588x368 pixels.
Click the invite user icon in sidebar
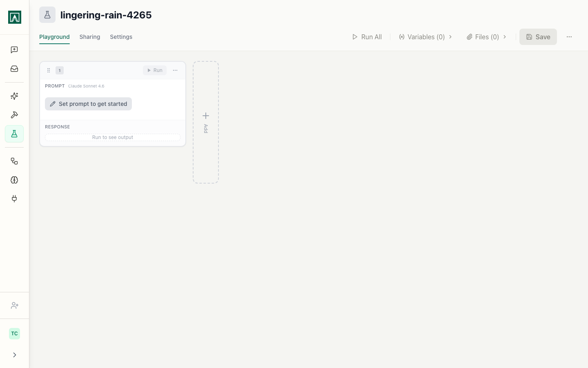14,305
